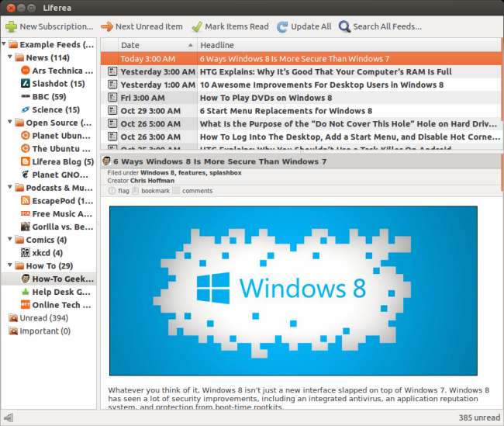Image resolution: width=504 pixels, height=426 pixels.
Task: Select the Planet GNOME feed icon
Action: coord(25,175)
